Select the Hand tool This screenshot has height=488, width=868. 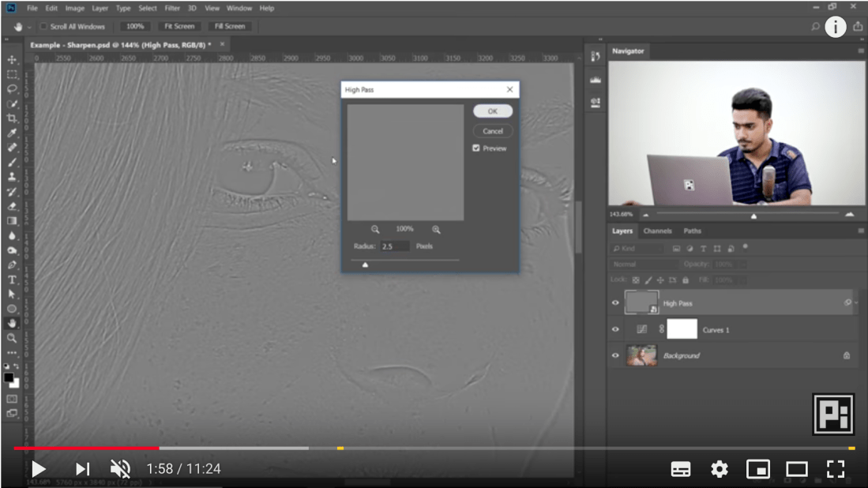[11, 322]
